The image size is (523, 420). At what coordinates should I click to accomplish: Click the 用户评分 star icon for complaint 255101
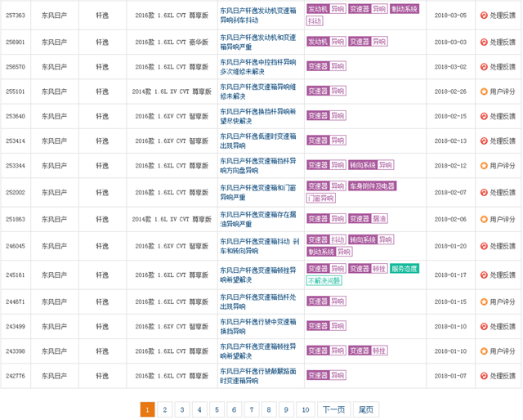484,92
